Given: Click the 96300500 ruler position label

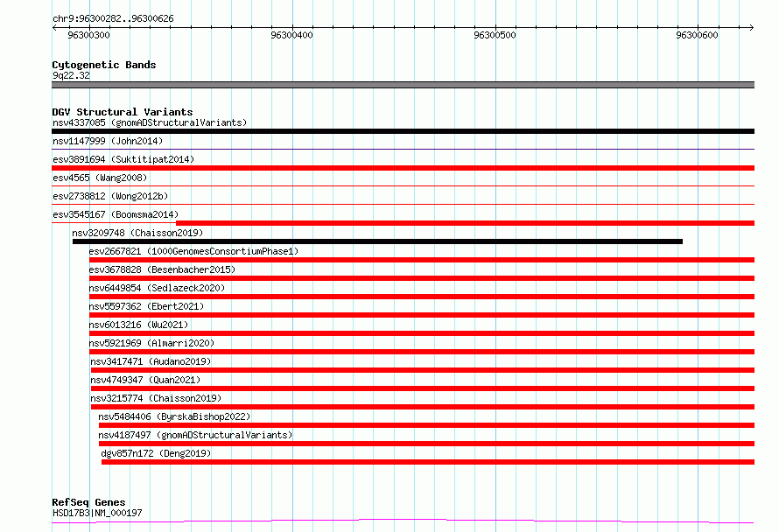Looking at the screenshot, I should coord(495,35).
